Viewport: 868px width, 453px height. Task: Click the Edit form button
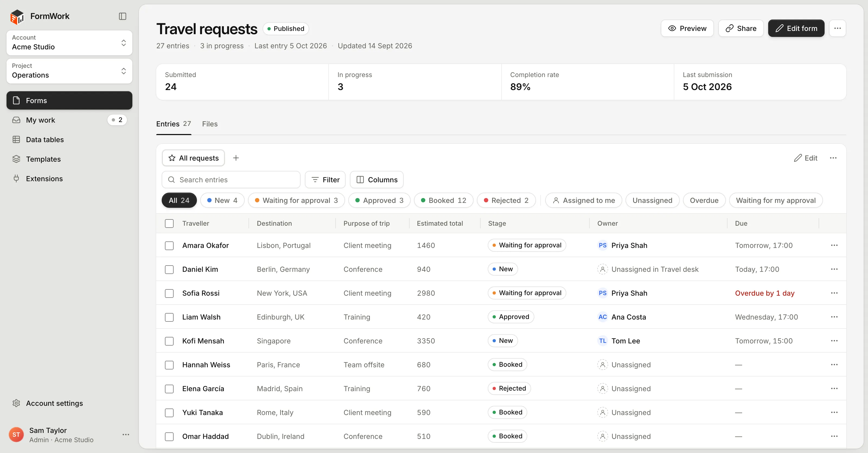[796, 28]
